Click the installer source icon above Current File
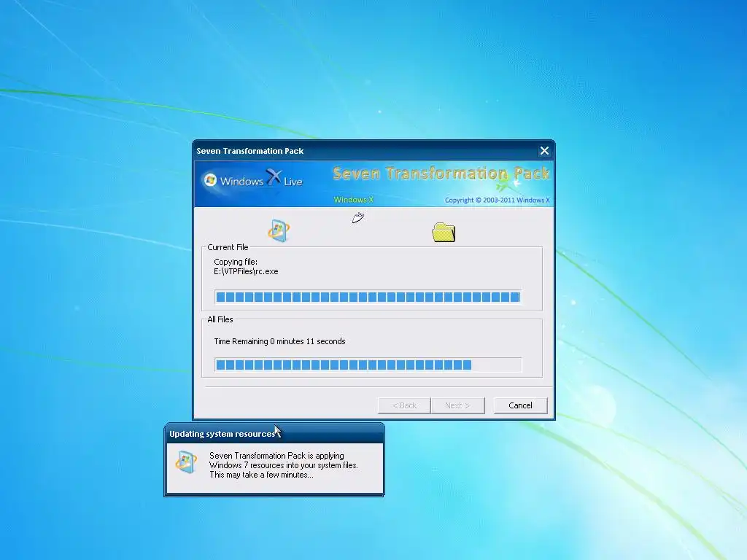 coord(279,230)
